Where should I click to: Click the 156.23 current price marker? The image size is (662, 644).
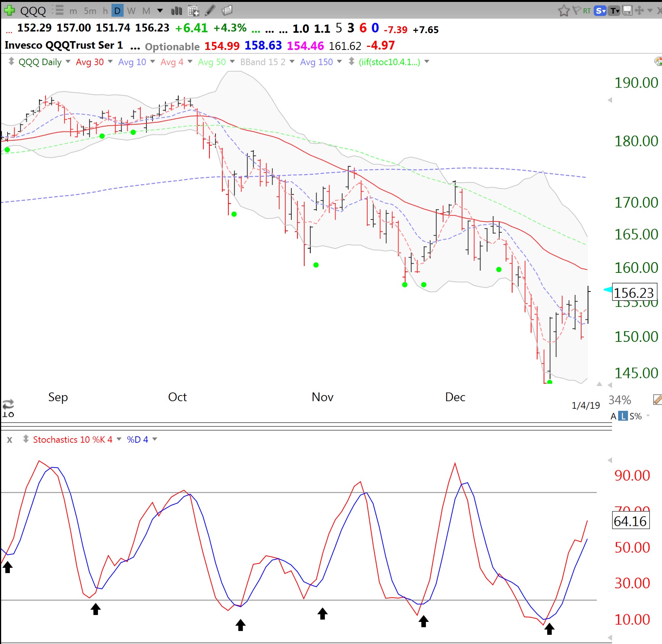tap(634, 292)
